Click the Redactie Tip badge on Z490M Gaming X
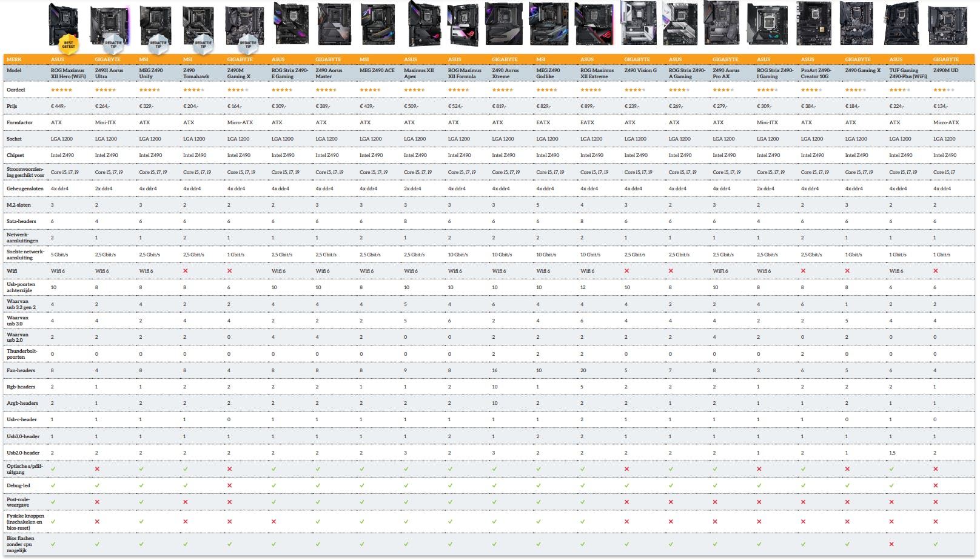This screenshot has width=980, height=560. [248, 44]
